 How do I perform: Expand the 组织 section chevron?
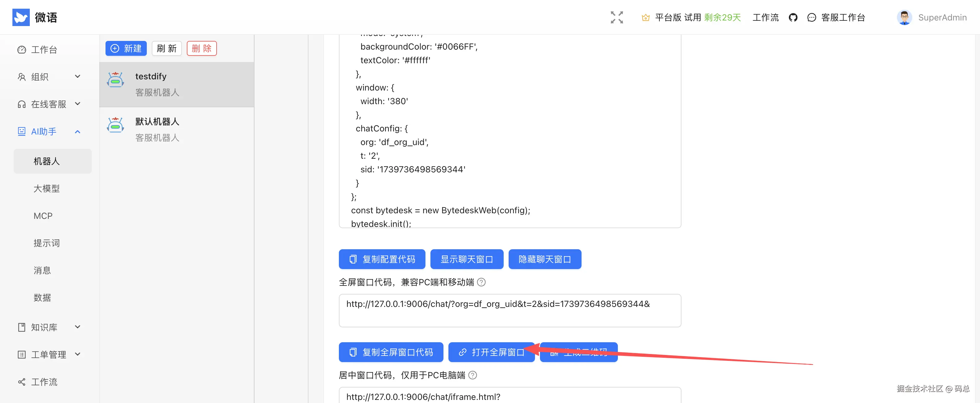click(78, 77)
